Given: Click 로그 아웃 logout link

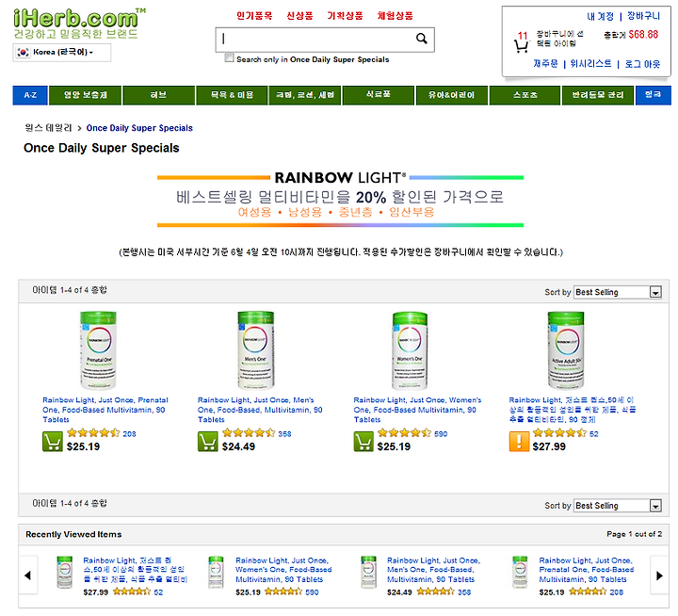Looking at the screenshot, I should point(642,64).
